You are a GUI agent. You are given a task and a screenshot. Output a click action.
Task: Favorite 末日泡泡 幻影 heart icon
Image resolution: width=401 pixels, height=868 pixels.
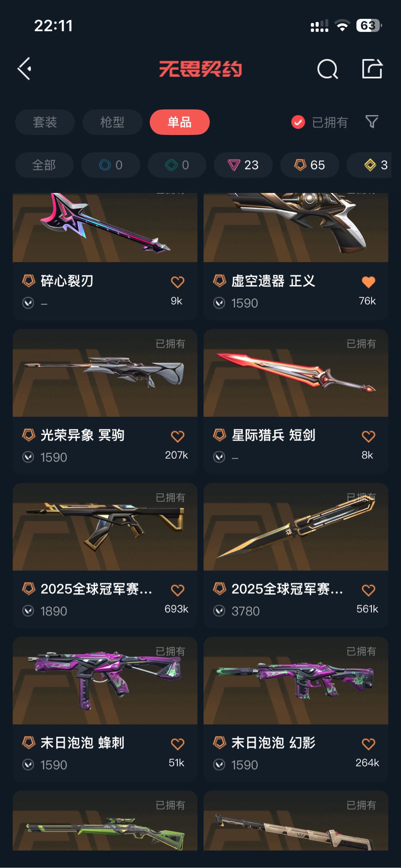pyautogui.click(x=368, y=744)
